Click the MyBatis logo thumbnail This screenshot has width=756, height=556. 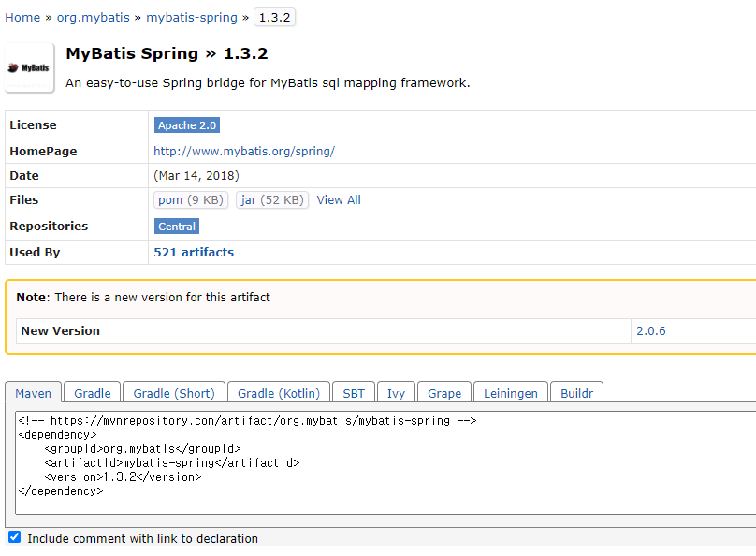tap(29, 67)
